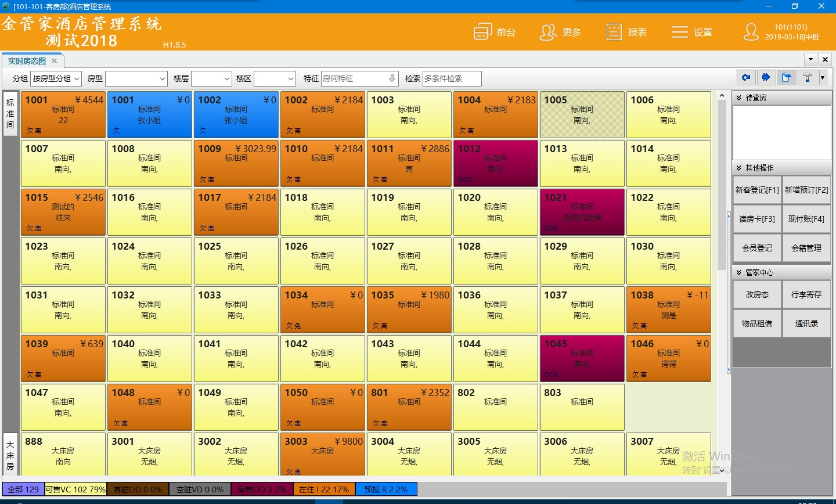The width and height of the screenshot is (836, 504).
Task: Click the user account icon beside 101(1101)
Action: [x=751, y=32]
